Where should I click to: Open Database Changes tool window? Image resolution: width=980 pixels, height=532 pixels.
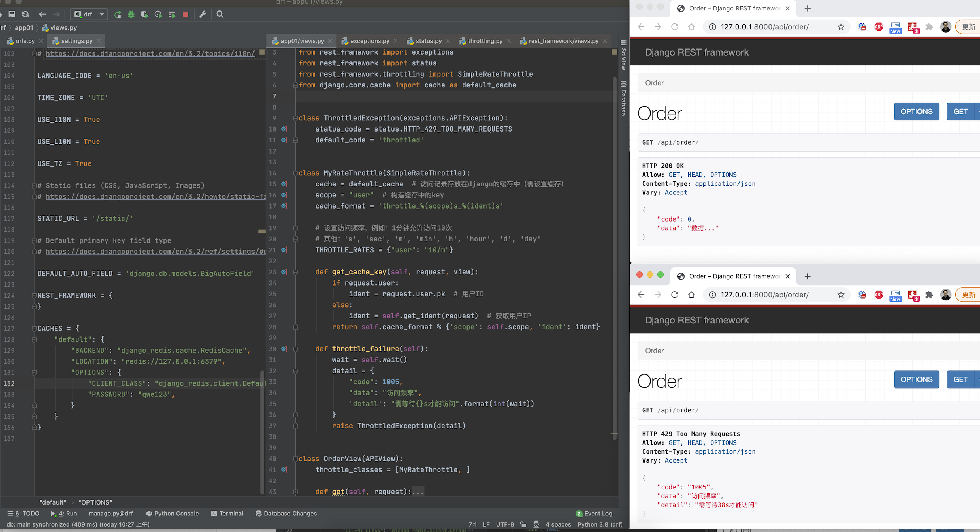point(286,513)
